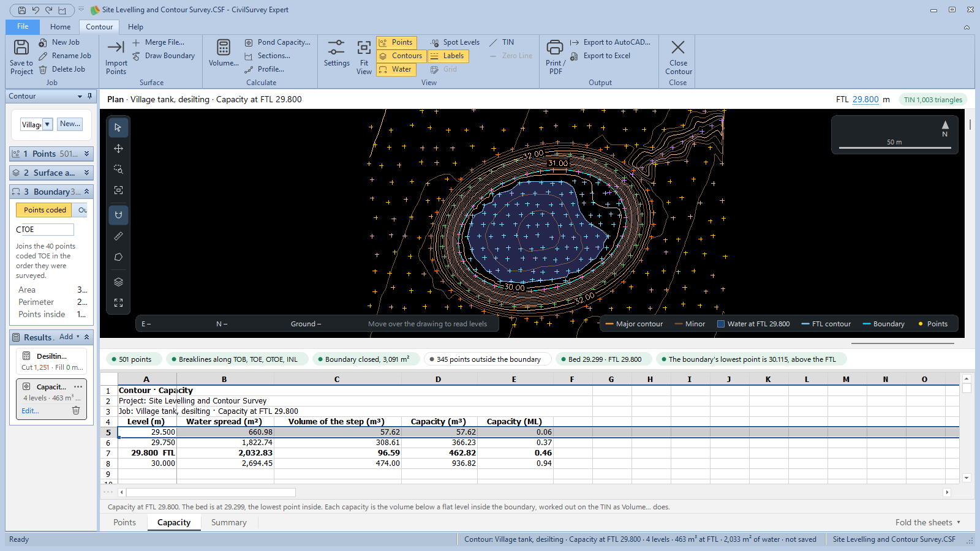The image size is (980, 551).
Task: Click the full-screen expand icon in the plan toolbar
Action: 118,302
